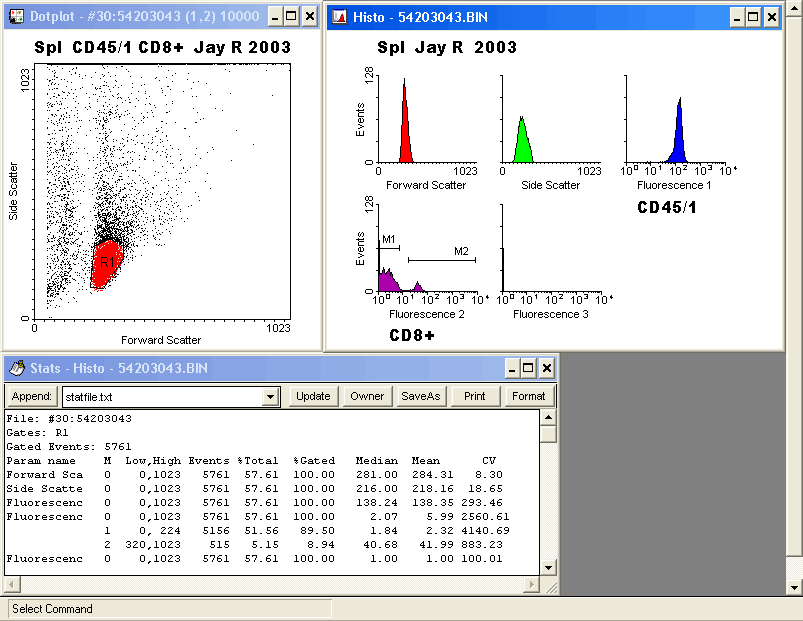Click the Dotplot window title icon
Screen dimensions: 803x621
tap(16, 17)
